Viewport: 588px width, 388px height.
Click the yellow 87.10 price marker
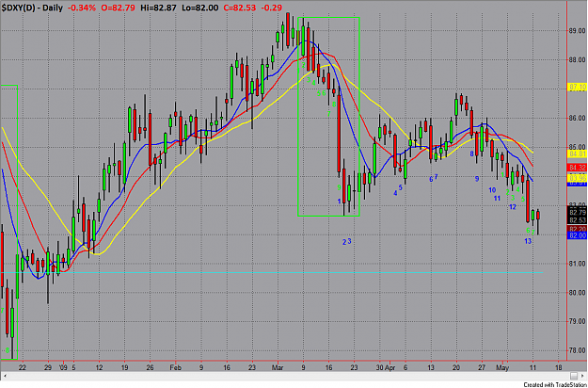point(578,87)
